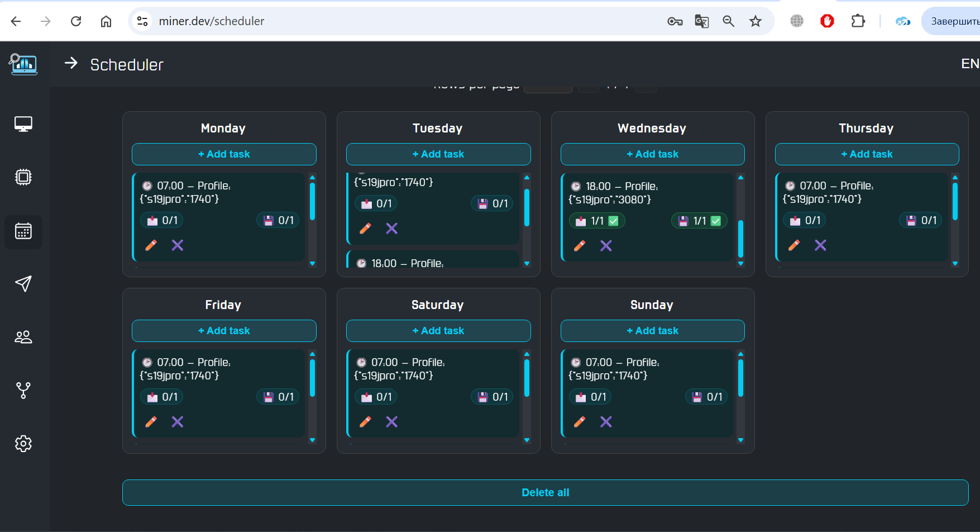
Task: Reload the page
Action: click(76, 21)
